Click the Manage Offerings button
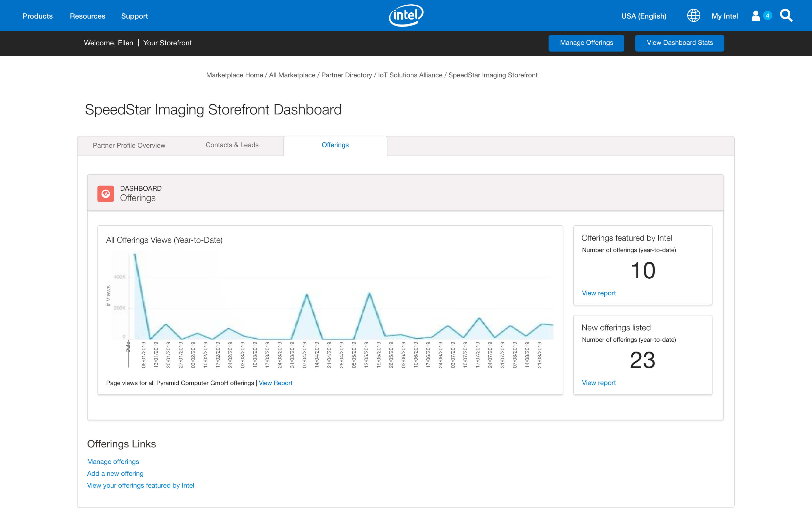The image size is (812, 508). coord(586,43)
